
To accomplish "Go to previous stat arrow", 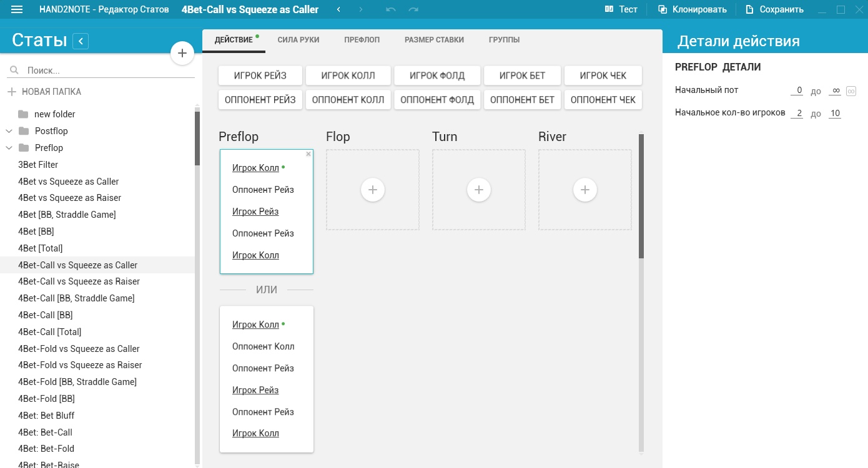I will point(338,9).
